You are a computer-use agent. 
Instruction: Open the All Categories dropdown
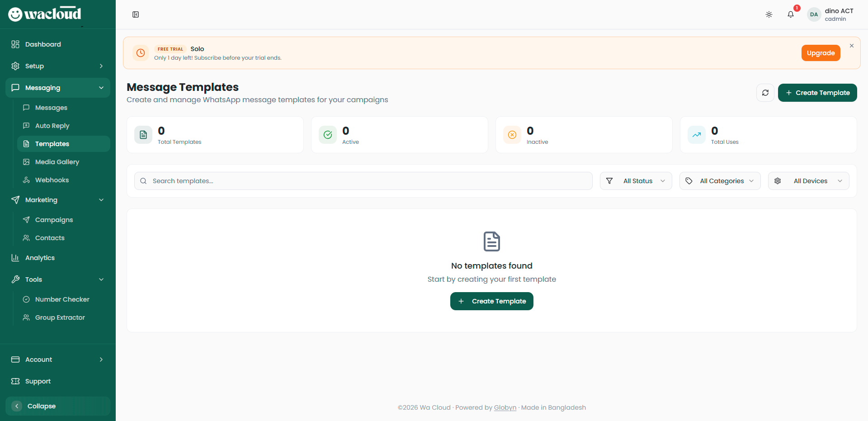[x=720, y=181]
